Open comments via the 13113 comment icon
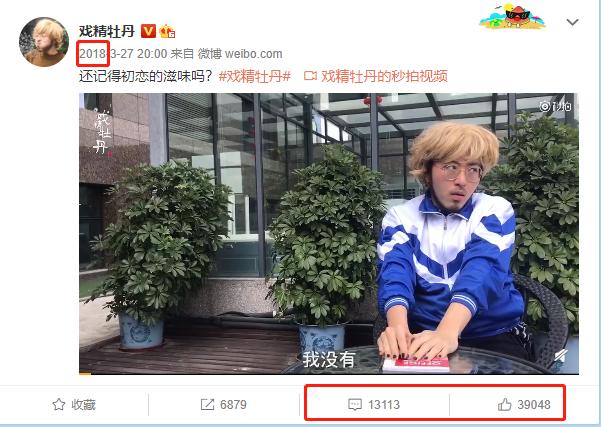 (355, 404)
